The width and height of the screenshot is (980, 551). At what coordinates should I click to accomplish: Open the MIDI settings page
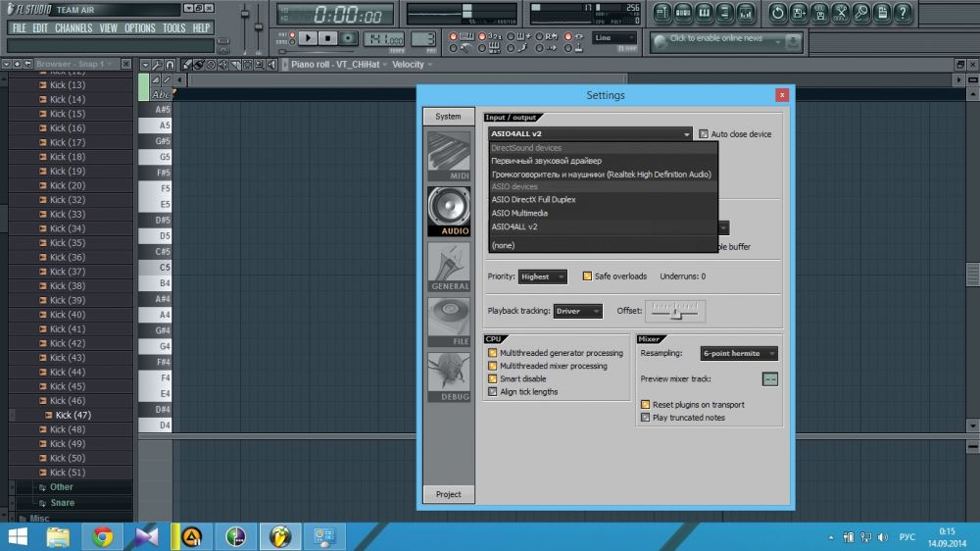(x=449, y=156)
